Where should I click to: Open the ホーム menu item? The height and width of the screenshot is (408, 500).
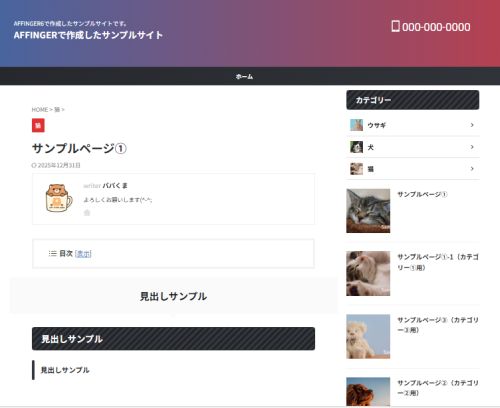pos(244,76)
